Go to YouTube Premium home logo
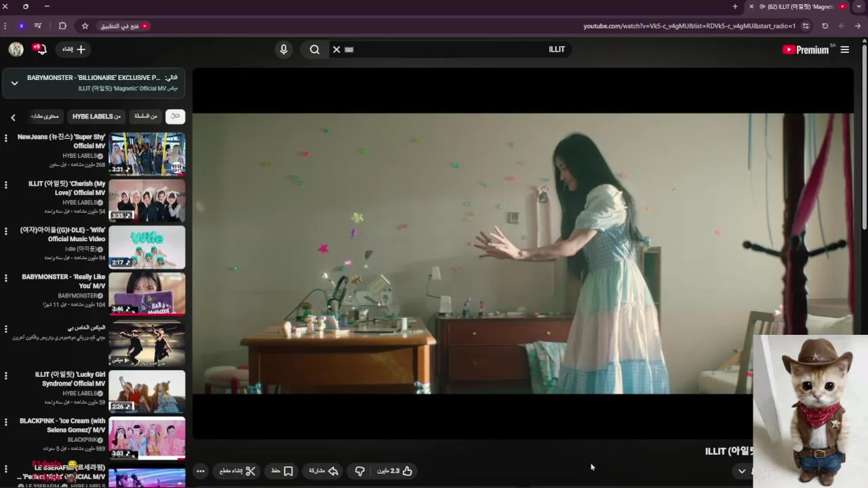 [x=806, y=49]
